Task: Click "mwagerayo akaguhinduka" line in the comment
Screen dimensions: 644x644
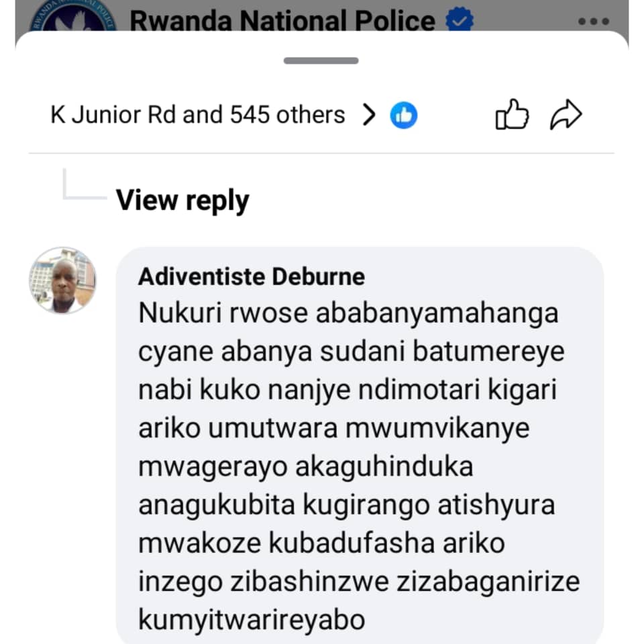Action: tap(305, 467)
